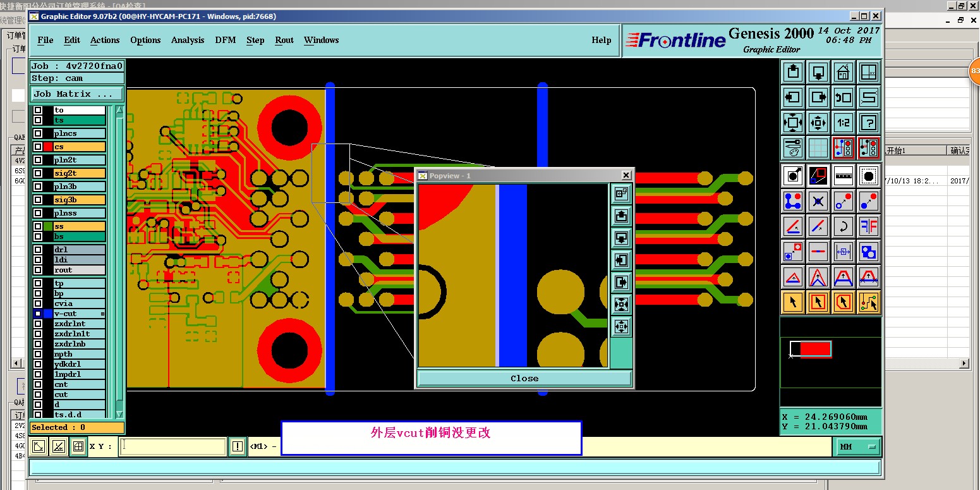Click the previous zoom icon
Image resolution: width=980 pixels, height=490 pixels.
[844, 97]
